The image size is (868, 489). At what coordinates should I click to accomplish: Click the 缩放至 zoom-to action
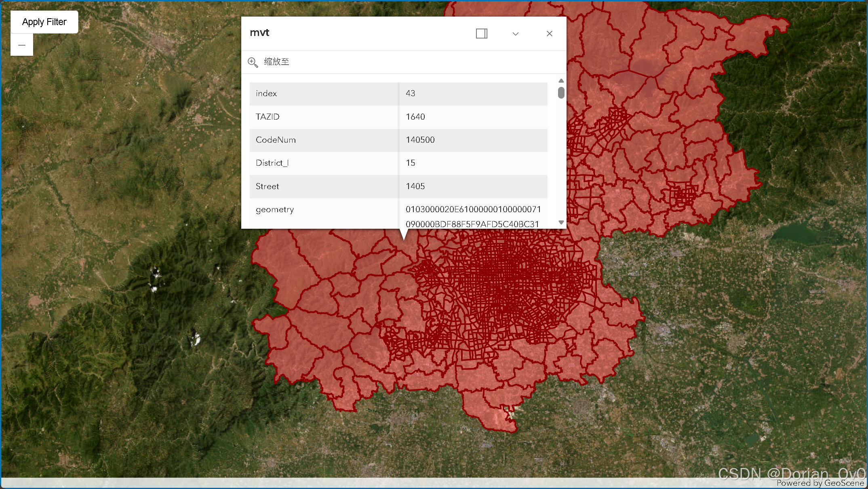click(x=276, y=62)
